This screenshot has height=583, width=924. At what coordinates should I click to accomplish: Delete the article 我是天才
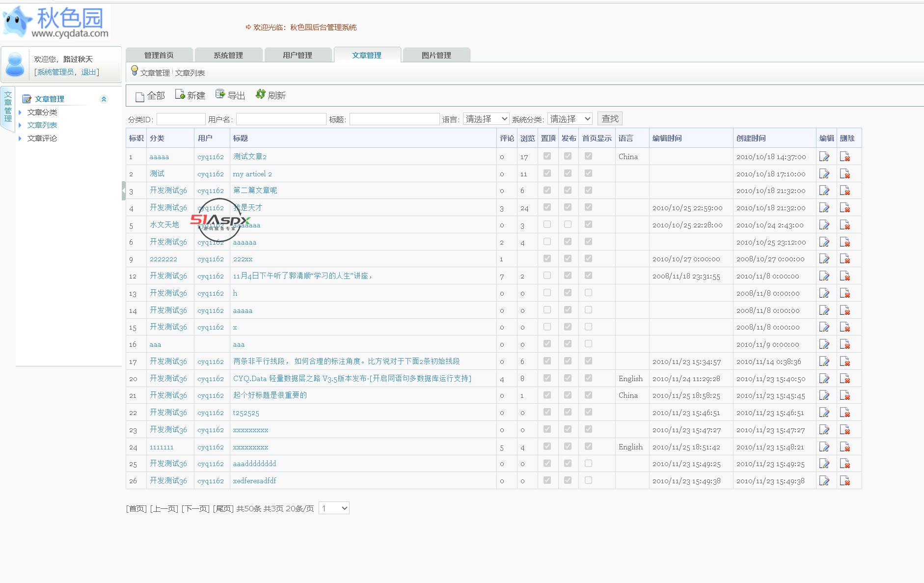(845, 208)
